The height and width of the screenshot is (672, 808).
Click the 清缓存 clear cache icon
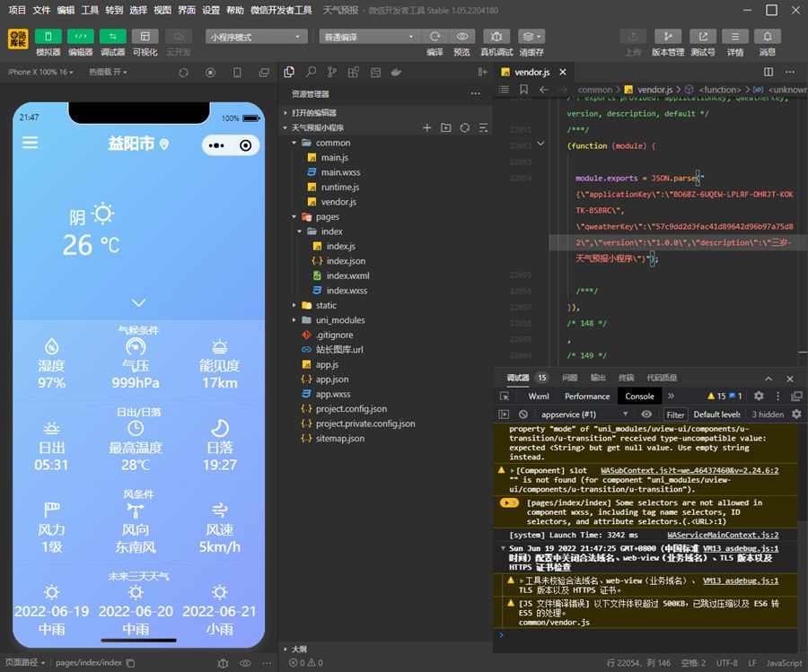(531, 37)
